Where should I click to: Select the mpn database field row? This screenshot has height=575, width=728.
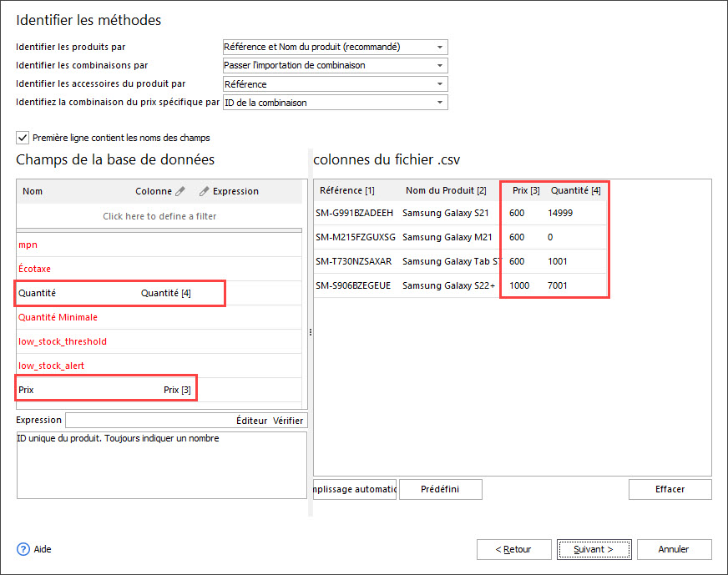(x=159, y=245)
